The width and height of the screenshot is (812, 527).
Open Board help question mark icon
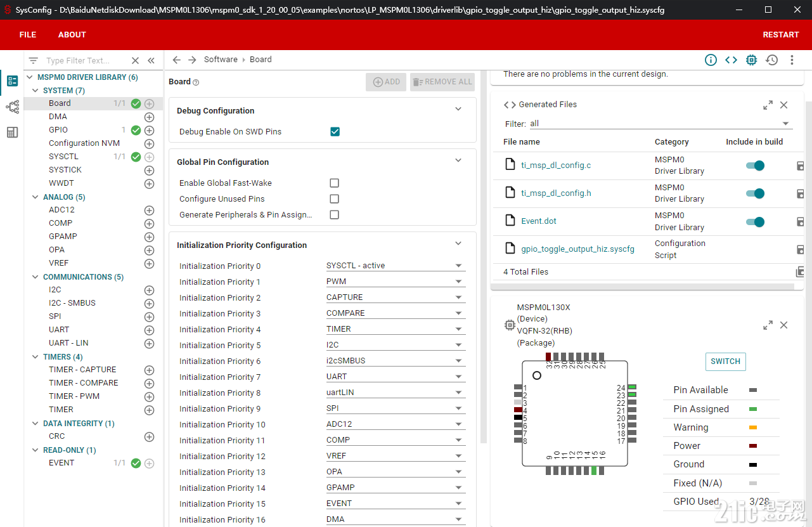click(196, 82)
